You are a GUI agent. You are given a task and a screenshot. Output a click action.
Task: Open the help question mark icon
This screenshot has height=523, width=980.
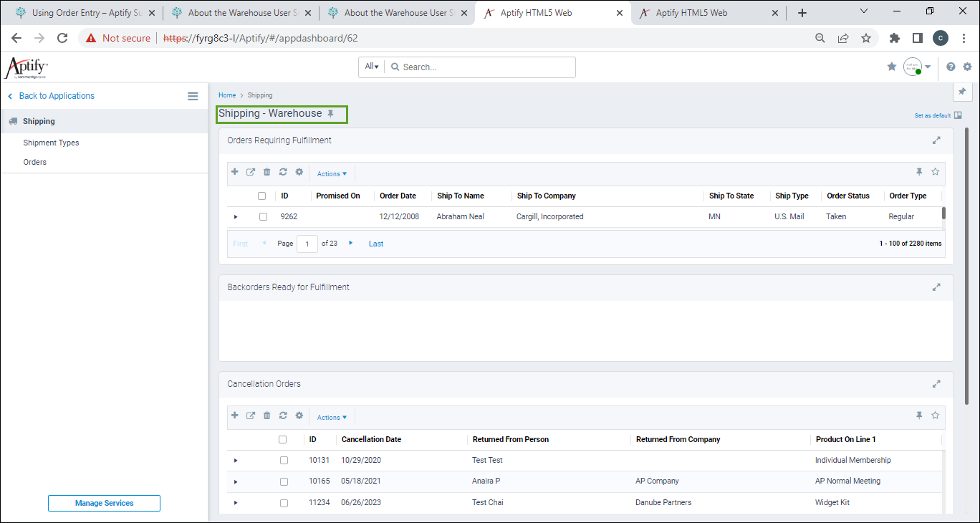pos(951,67)
